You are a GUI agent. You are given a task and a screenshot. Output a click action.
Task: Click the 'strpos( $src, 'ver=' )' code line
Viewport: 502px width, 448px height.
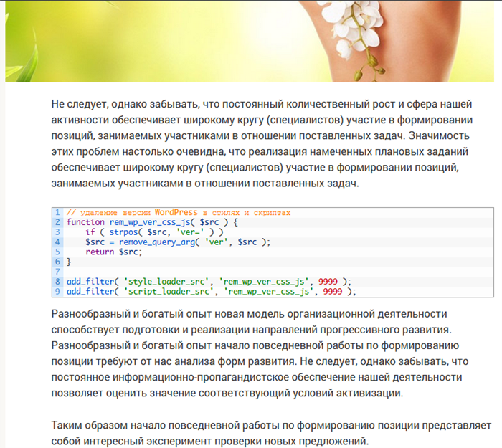click(154, 232)
